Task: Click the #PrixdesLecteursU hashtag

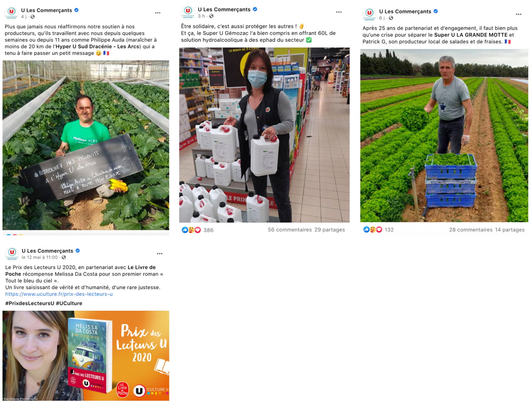Action: point(30,303)
